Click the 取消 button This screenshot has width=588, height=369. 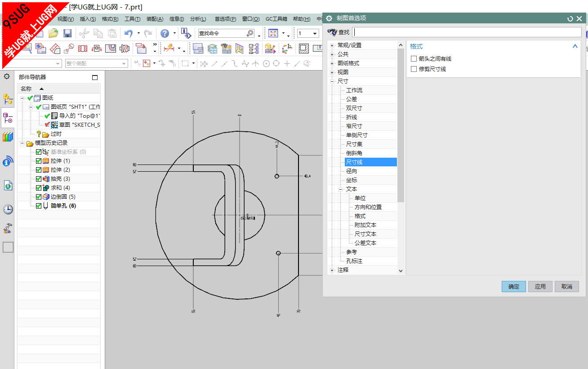point(567,286)
